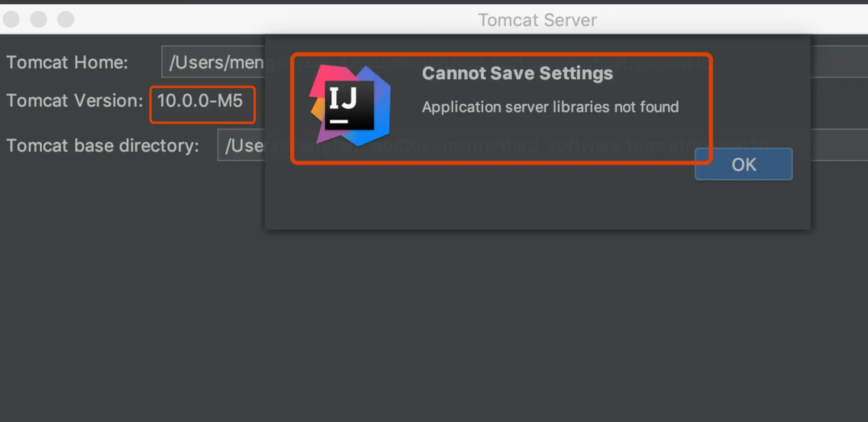Click the black IJ square in logo

pos(349,105)
